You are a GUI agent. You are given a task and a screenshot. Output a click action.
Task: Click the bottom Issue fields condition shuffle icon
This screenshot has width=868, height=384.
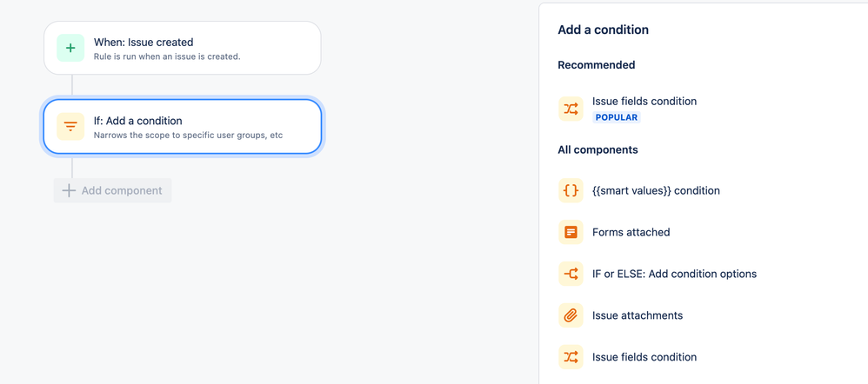pyautogui.click(x=571, y=357)
